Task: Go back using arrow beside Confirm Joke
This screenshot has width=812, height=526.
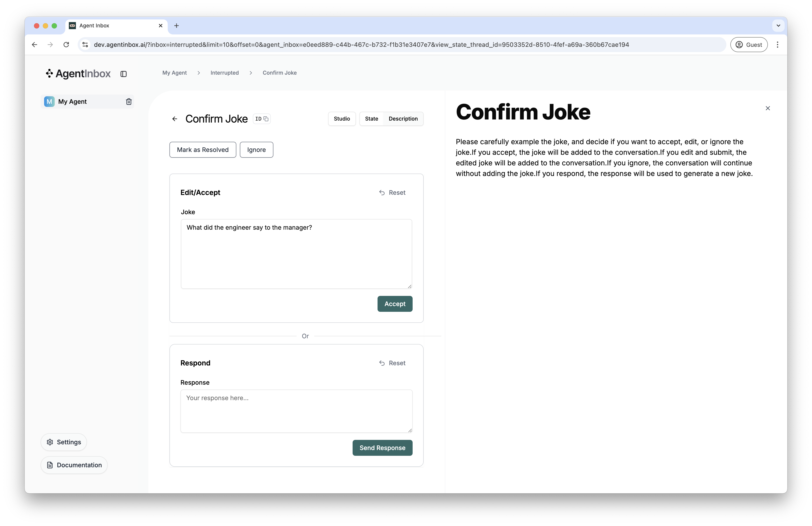Action: 175,119
